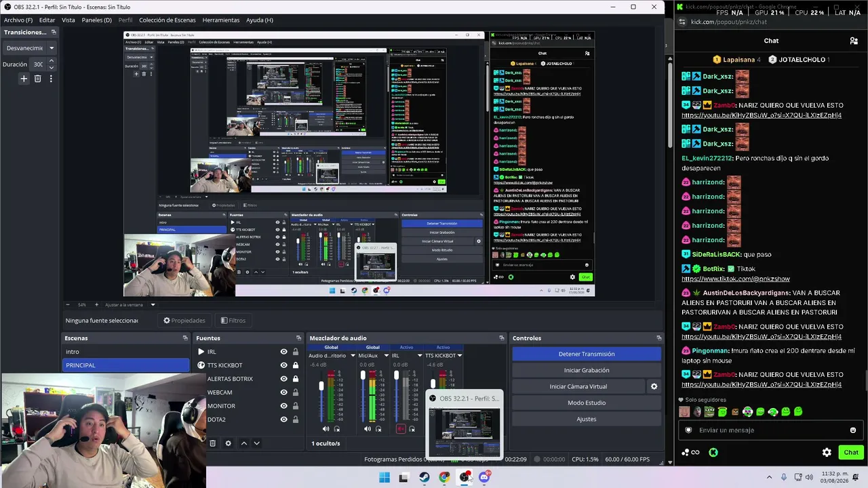Screen dimensions: 868x488
Task: Undock the Fuentes panel
Action: point(298,338)
